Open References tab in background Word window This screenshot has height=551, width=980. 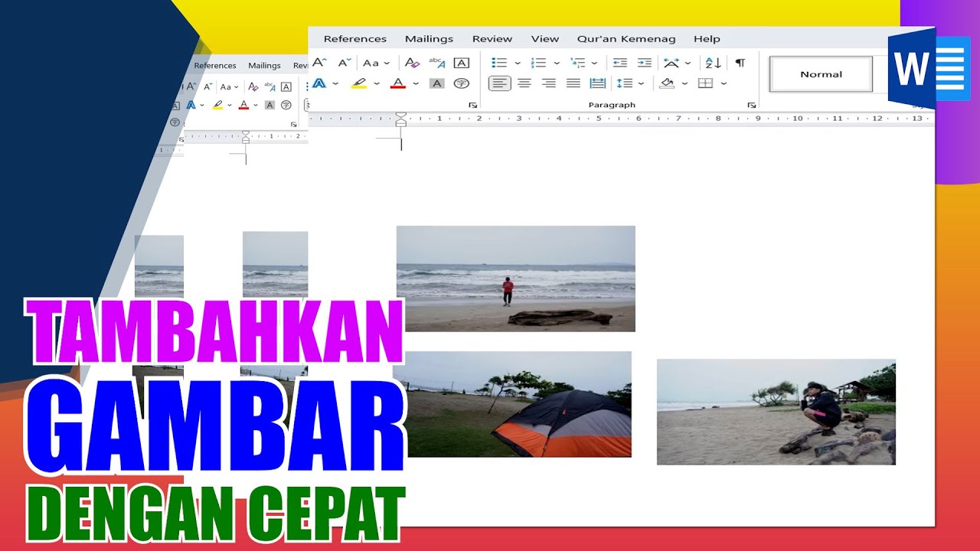coord(215,66)
